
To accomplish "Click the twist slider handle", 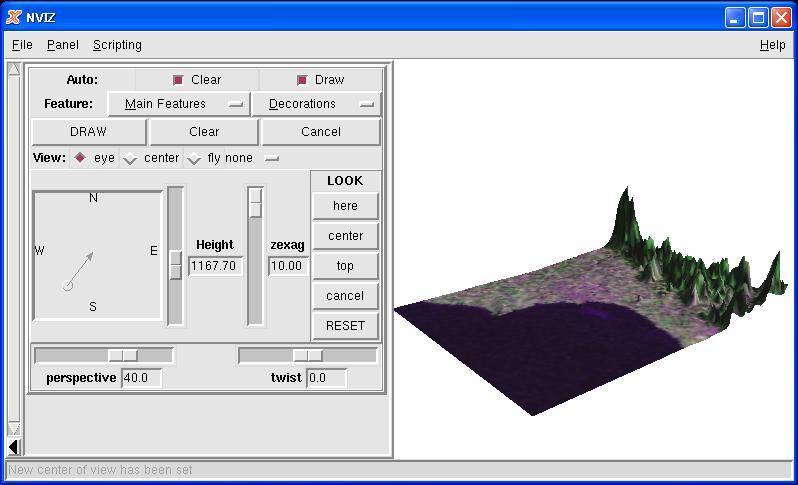I will pyautogui.click(x=308, y=355).
